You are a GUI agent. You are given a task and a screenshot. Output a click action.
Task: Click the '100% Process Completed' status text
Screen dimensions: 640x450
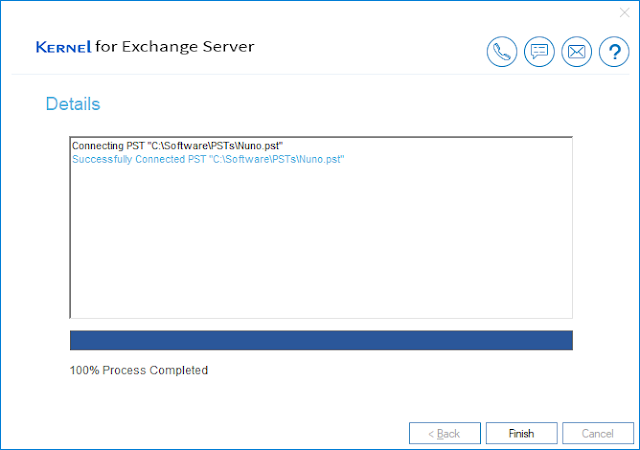tap(139, 370)
